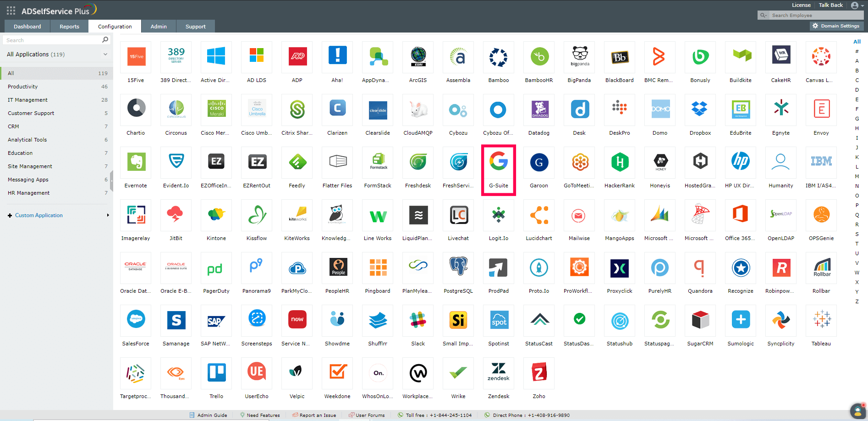Open the Support tab

196,27
